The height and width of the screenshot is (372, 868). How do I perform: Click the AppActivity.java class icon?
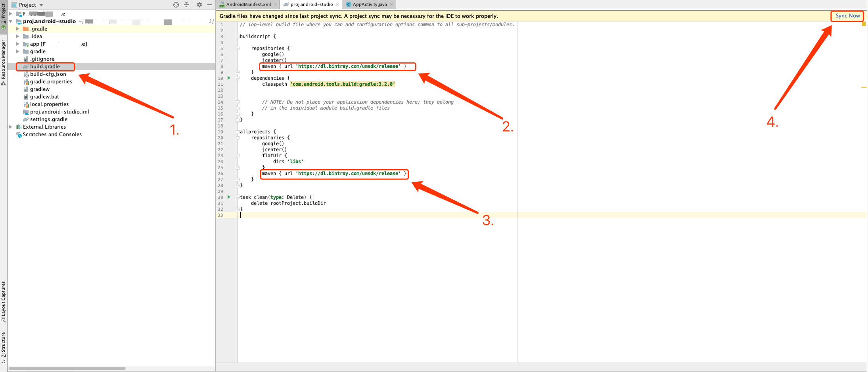pyautogui.click(x=349, y=5)
